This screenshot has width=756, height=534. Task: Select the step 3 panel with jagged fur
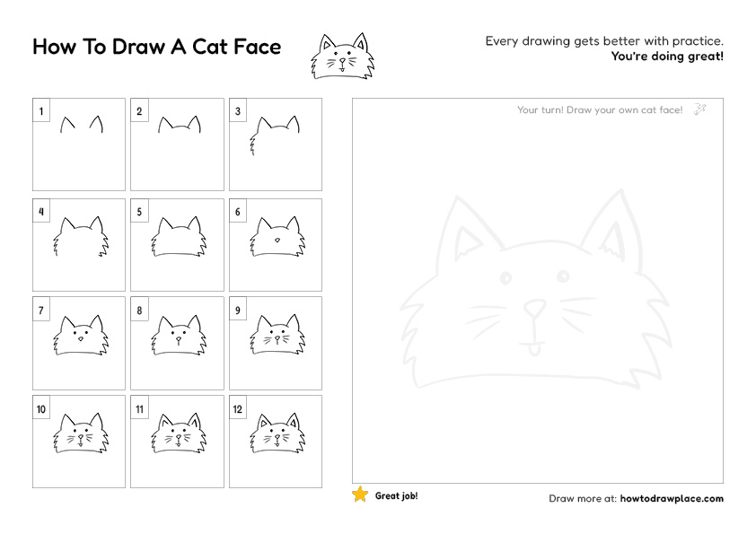(276, 145)
